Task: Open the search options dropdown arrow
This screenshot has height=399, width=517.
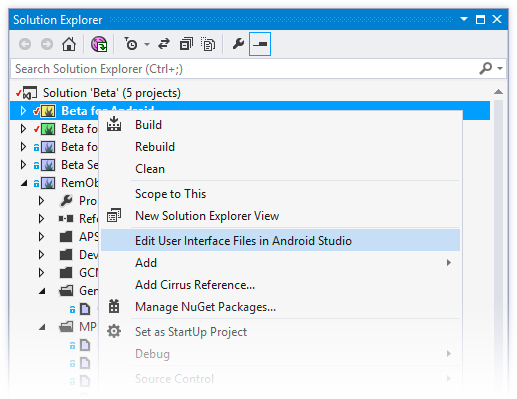Action: point(500,68)
